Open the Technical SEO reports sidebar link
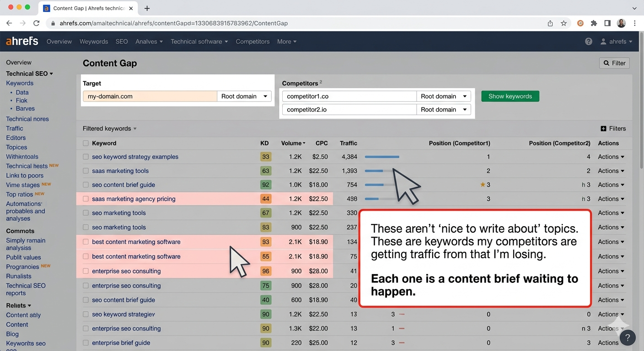This screenshot has width=644, height=351. 26,289
